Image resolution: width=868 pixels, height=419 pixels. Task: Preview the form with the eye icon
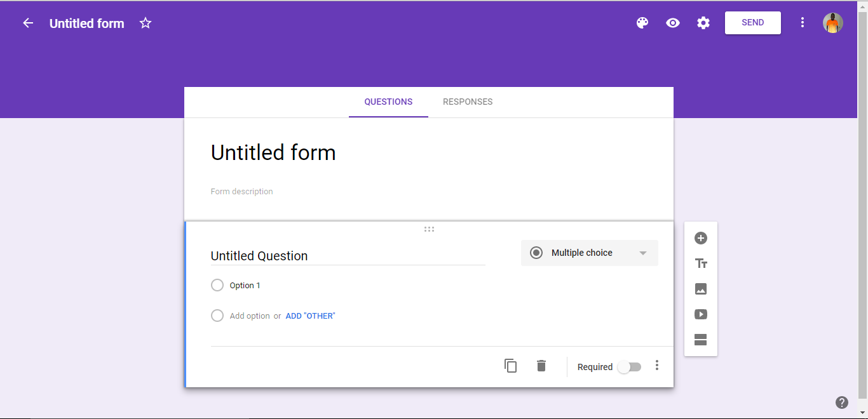(x=673, y=23)
